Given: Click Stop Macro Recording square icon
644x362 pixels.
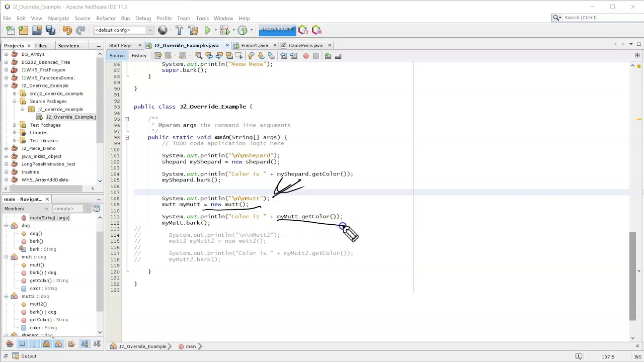Looking at the screenshot, I should tap(315, 56).
